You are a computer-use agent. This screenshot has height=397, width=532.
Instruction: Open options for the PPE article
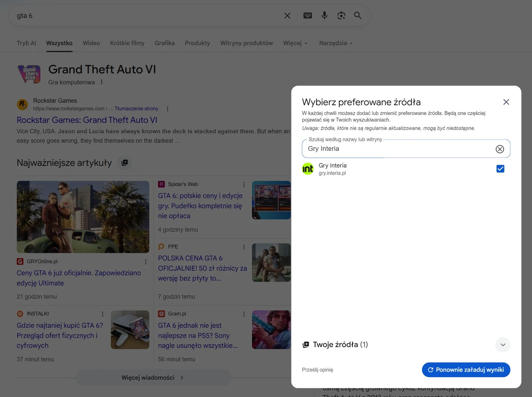point(244,247)
